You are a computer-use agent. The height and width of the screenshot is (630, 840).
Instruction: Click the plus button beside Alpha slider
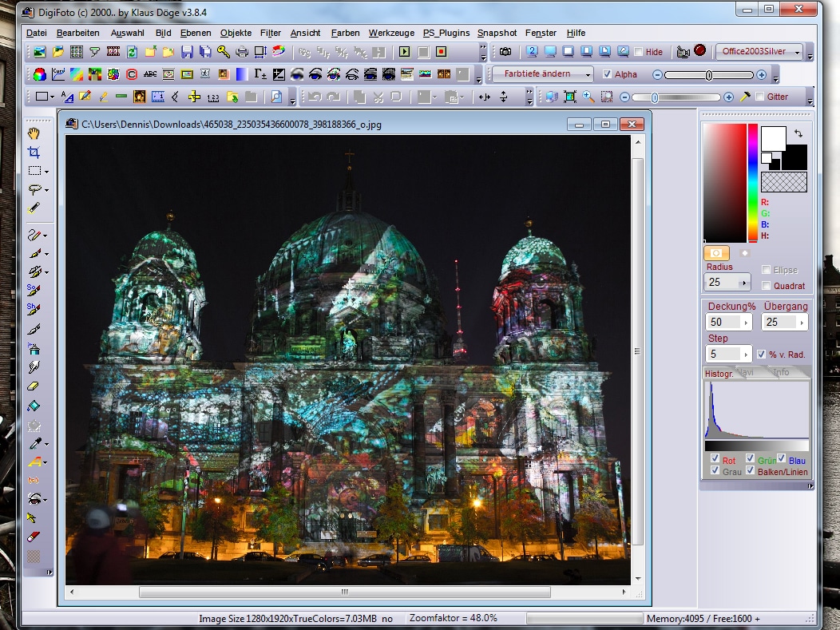[x=761, y=74]
